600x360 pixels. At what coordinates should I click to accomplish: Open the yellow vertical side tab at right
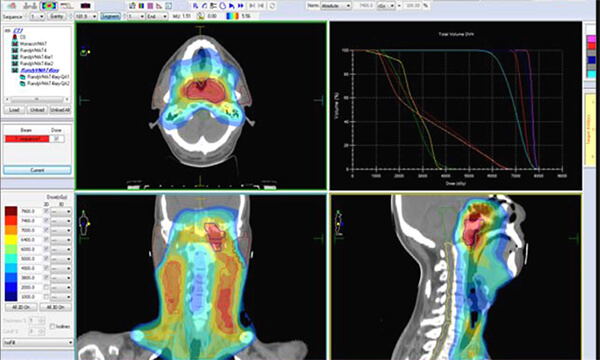click(x=590, y=130)
